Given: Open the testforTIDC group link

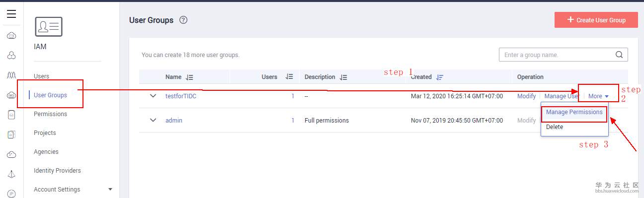Looking at the screenshot, I should point(181,96).
